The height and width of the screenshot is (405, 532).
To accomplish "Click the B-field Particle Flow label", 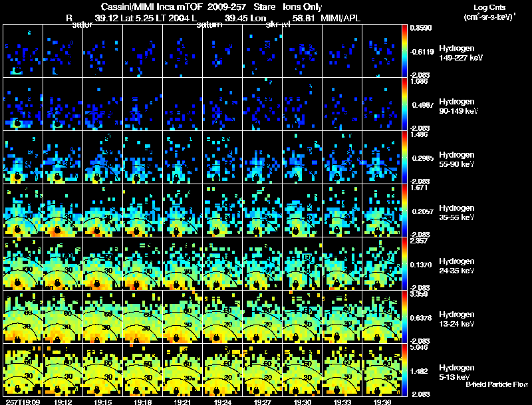I will (x=497, y=384).
